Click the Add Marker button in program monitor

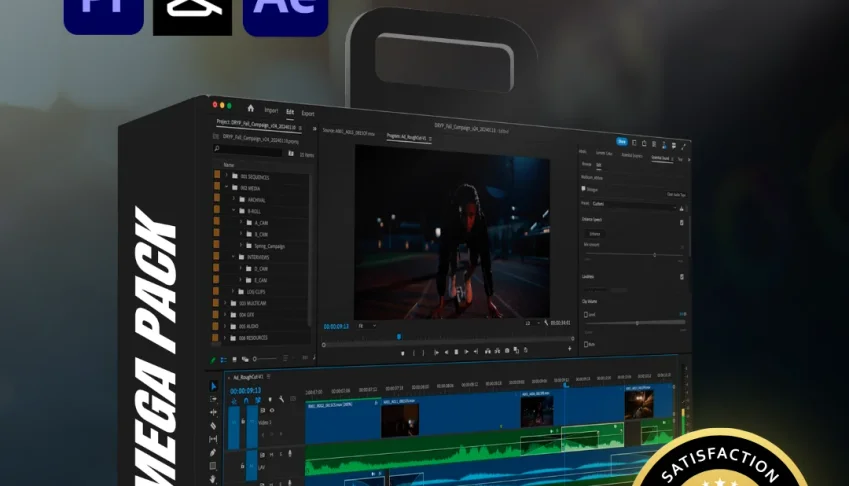402,353
